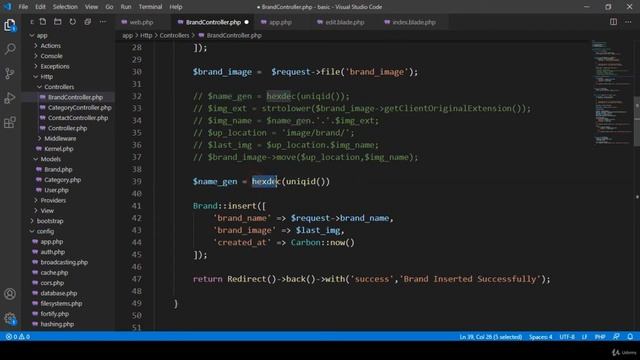Open the Explorer view in activity bar
This screenshot has height=360, width=640.
pyautogui.click(x=10, y=25)
